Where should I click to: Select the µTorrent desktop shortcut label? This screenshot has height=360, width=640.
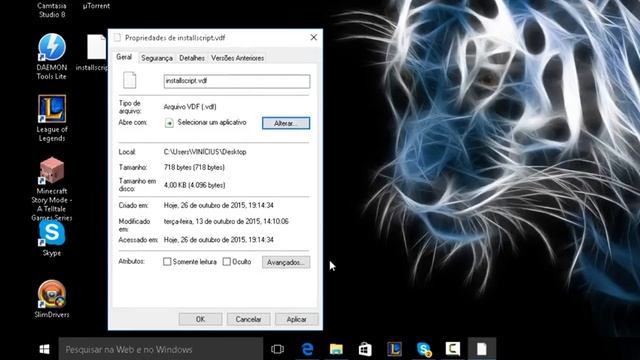coord(96,6)
